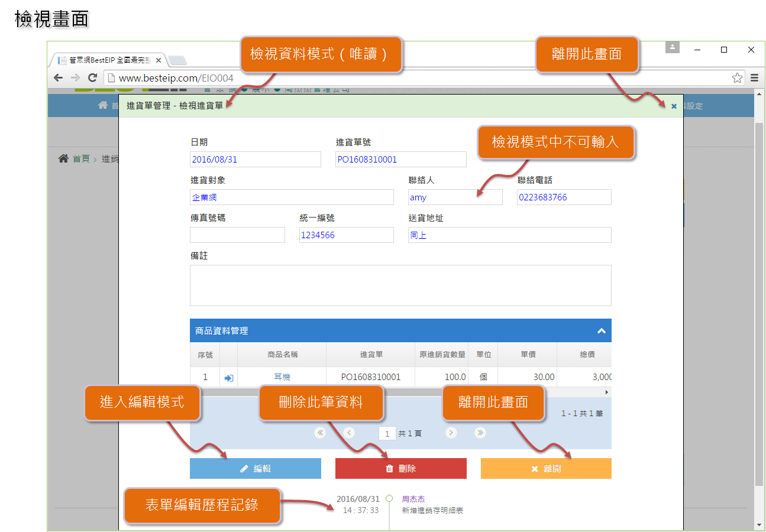This screenshot has width=766, height=532.
Task: Click the blue arrow icon in product row 1
Action: [229, 377]
